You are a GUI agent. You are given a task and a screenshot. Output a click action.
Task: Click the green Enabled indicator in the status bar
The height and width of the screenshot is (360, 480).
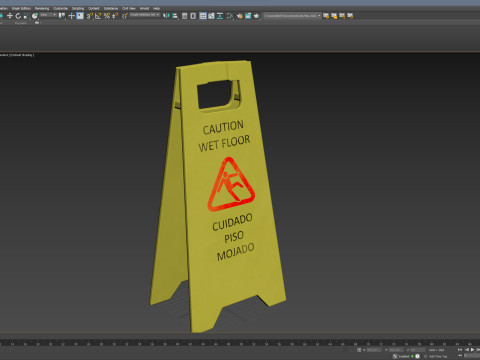click(x=412, y=356)
